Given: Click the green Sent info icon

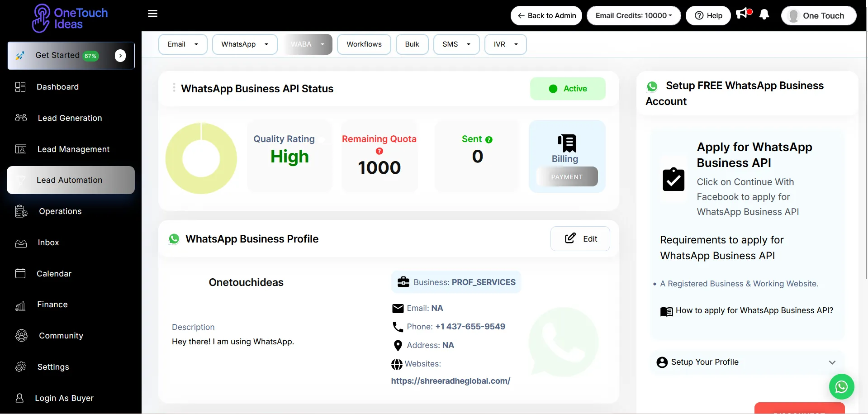Looking at the screenshot, I should [x=489, y=140].
